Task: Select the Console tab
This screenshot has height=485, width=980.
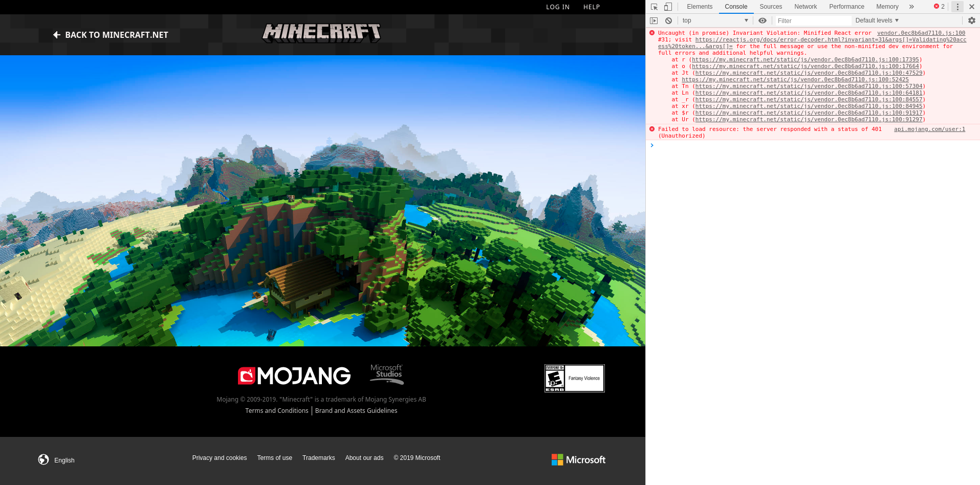Action: click(736, 7)
